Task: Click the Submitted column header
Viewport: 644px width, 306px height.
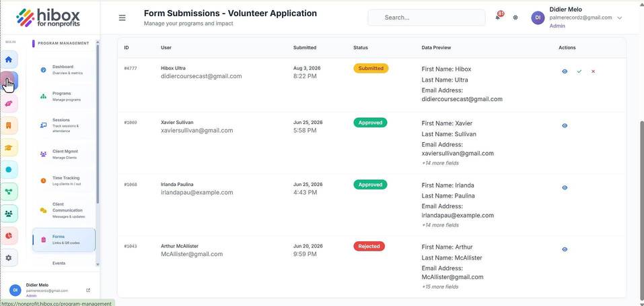Action: [305, 48]
